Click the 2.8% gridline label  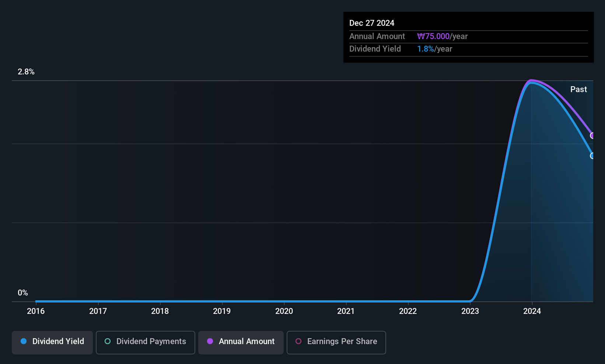coord(26,72)
